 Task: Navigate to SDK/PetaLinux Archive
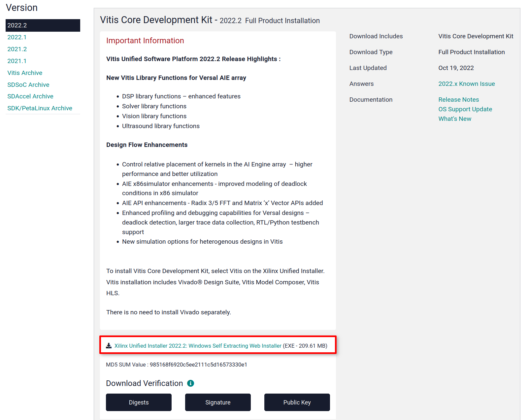(40, 108)
